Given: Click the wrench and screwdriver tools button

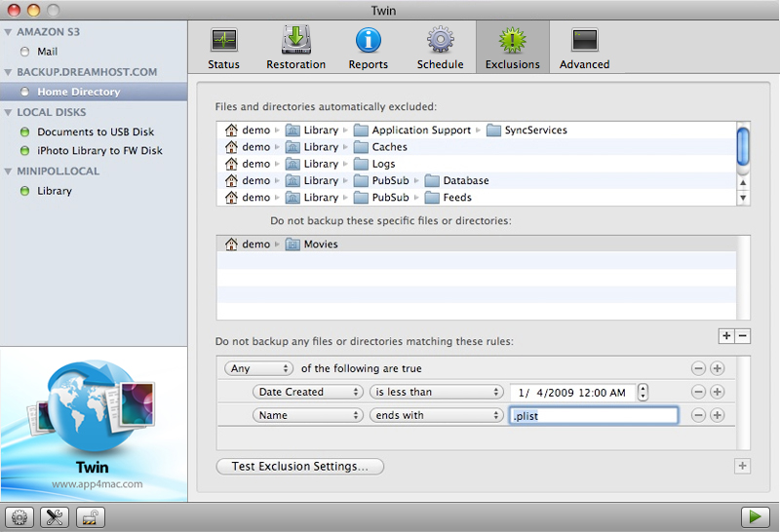Looking at the screenshot, I should [x=55, y=517].
